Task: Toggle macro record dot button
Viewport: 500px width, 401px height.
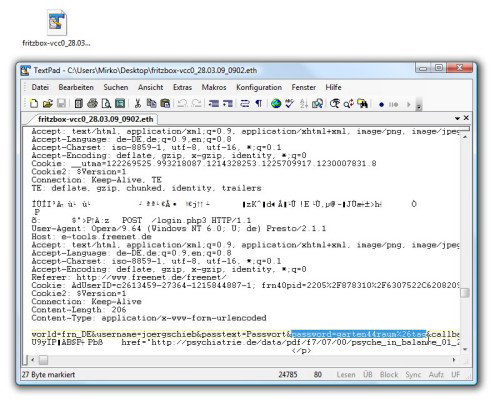Action: (x=382, y=105)
